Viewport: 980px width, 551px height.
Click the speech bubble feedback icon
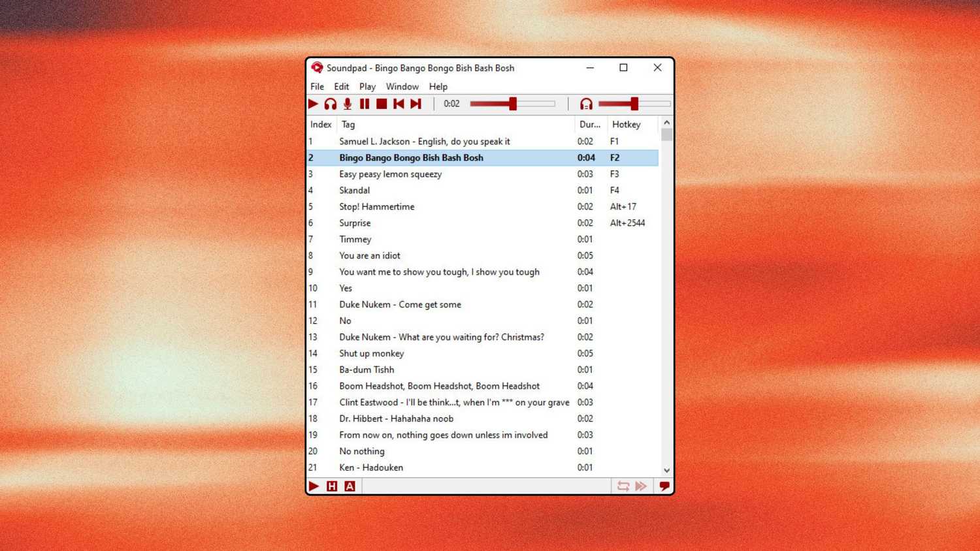click(x=664, y=486)
